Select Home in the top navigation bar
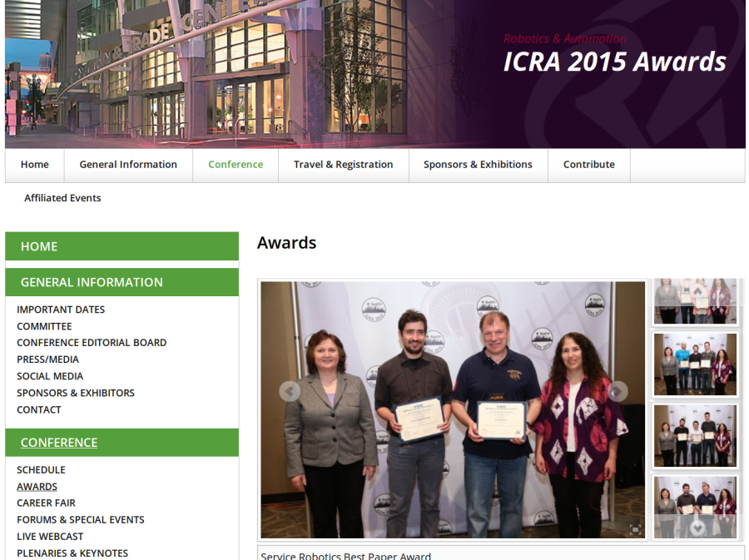Image resolution: width=749 pixels, height=560 pixels. click(34, 164)
